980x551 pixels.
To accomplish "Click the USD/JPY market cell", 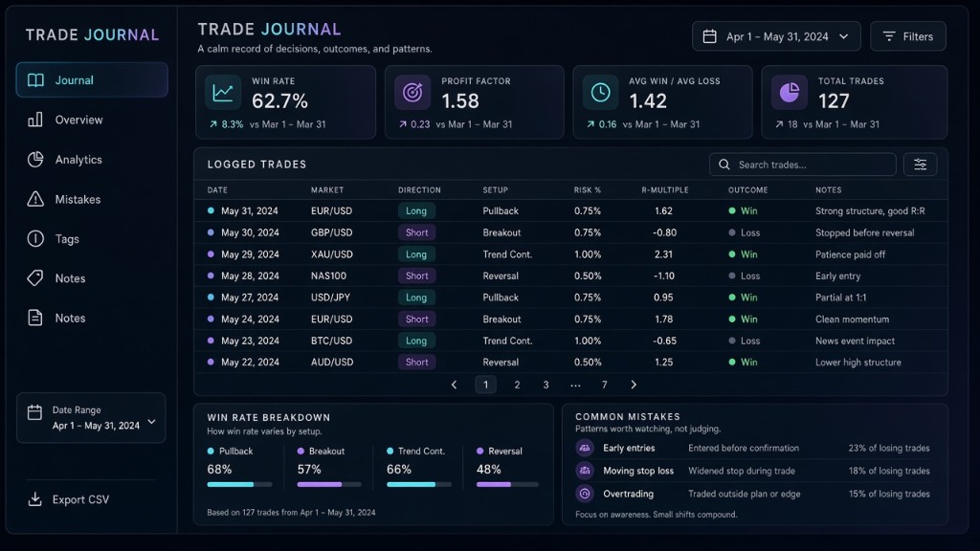I will click(330, 298).
